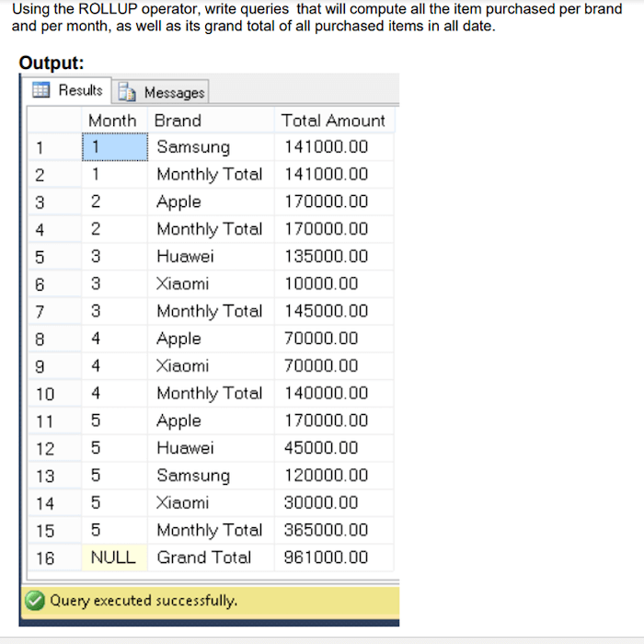
Task: Click Apple in row 8
Action: pos(211,339)
